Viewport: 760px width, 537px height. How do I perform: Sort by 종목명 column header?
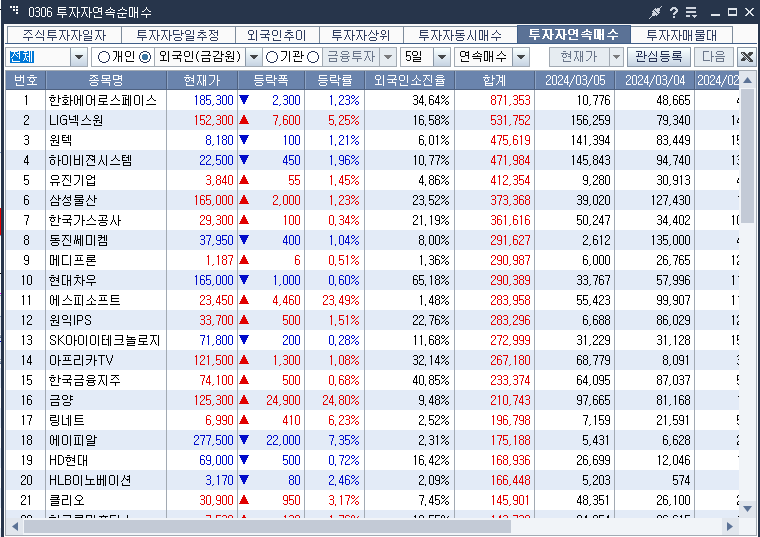tap(106, 80)
